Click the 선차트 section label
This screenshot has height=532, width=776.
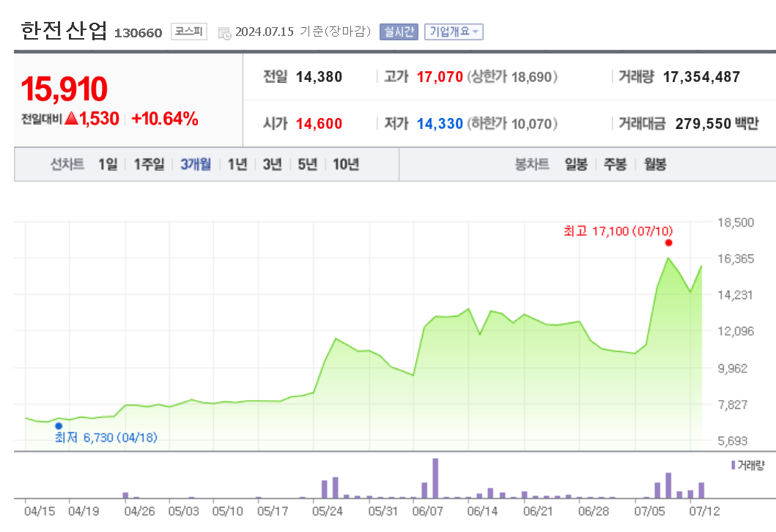67,164
